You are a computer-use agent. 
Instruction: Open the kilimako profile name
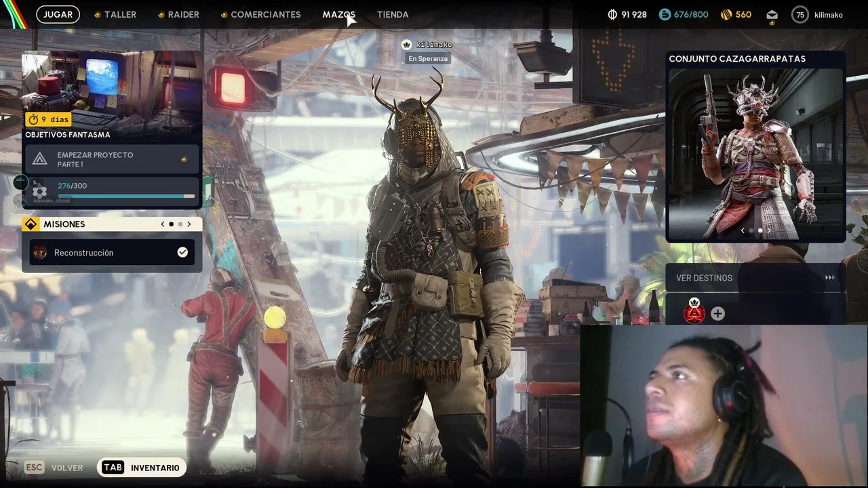pyautogui.click(x=829, y=15)
